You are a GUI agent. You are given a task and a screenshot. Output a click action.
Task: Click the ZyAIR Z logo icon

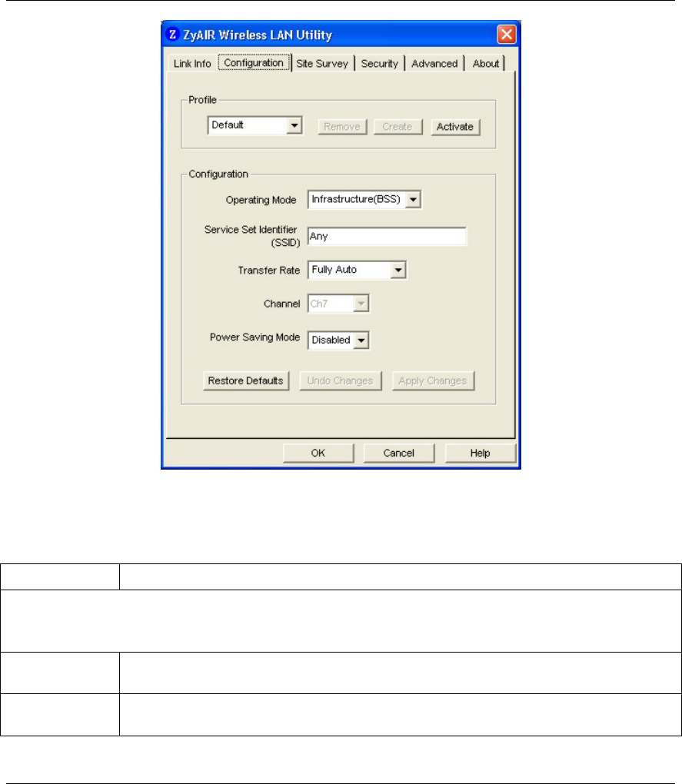pyautogui.click(x=172, y=34)
